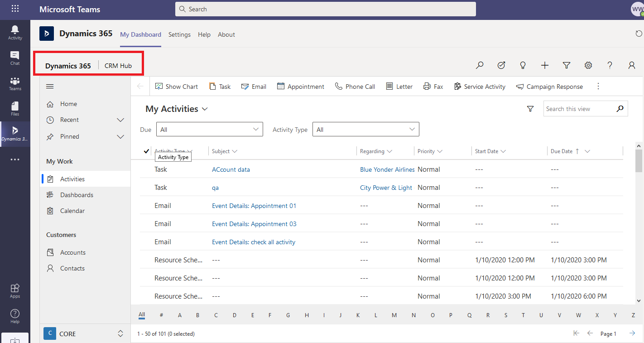Create a new Letter activity
The image size is (644, 343).
point(399,87)
